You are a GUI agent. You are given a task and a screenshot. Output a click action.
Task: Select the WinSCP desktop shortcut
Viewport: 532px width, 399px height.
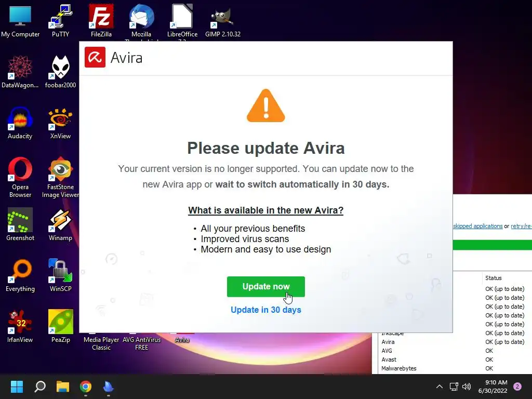[x=60, y=275]
